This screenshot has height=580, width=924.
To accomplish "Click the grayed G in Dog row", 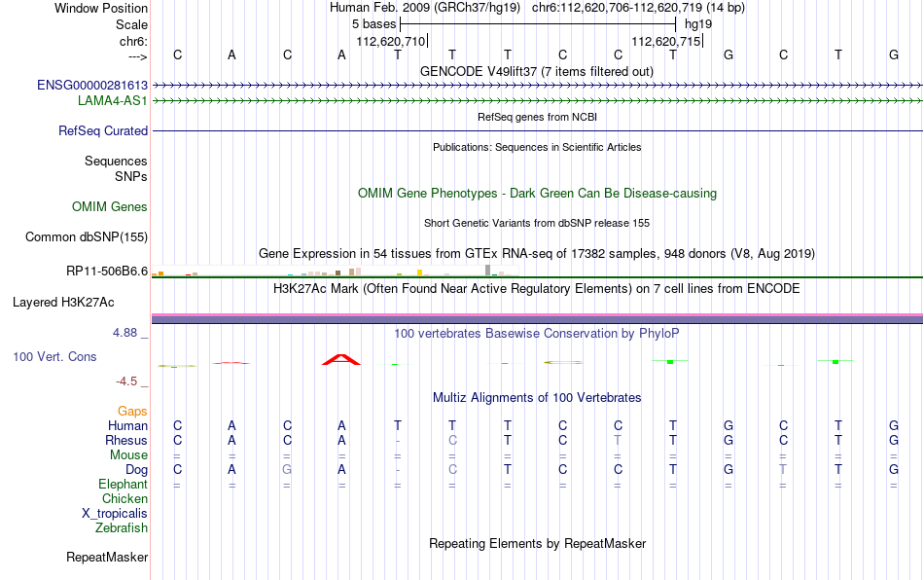I will click(x=287, y=470).
